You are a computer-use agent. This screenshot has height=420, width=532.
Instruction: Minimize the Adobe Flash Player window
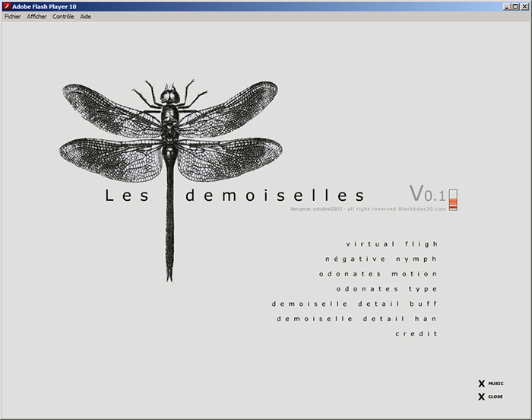(507, 6)
